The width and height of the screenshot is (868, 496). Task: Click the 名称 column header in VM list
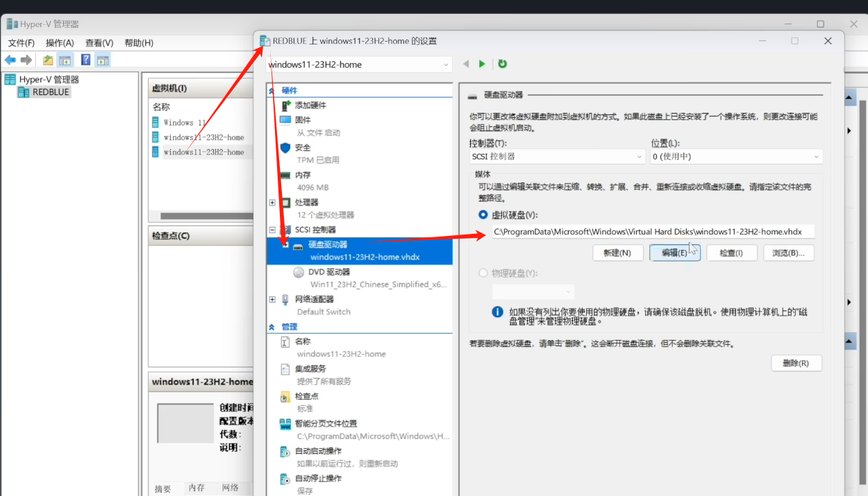tap(161, 107)
